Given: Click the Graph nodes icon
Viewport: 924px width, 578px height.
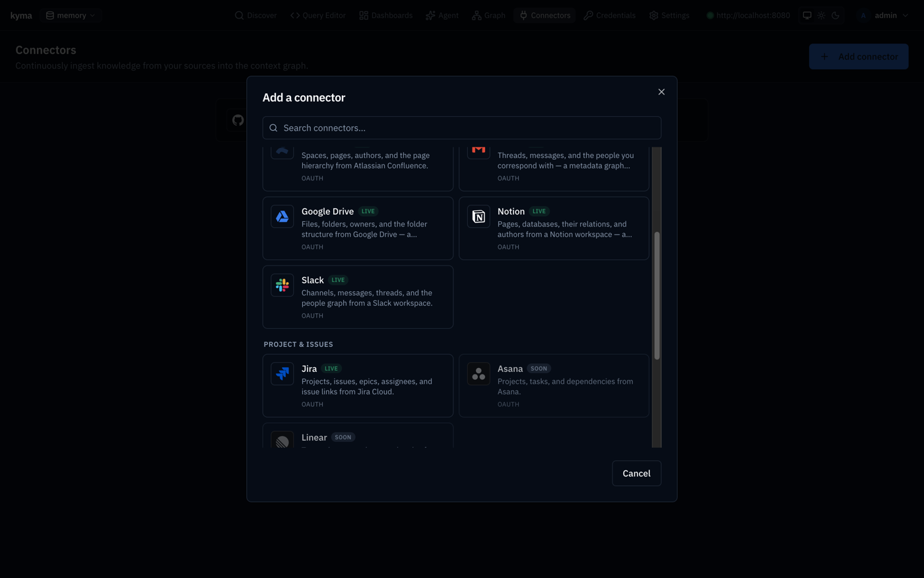Looking at the screenshot, I should click(x=477, y=15).
